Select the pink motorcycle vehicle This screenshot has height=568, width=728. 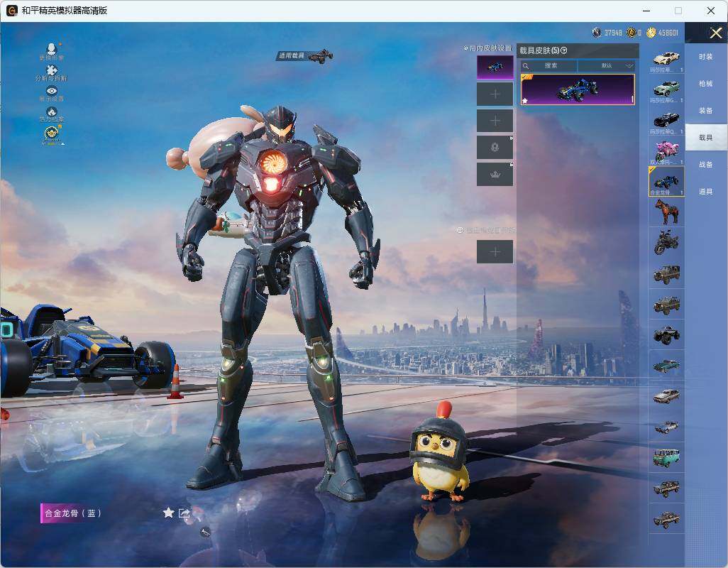coord(666,151)
